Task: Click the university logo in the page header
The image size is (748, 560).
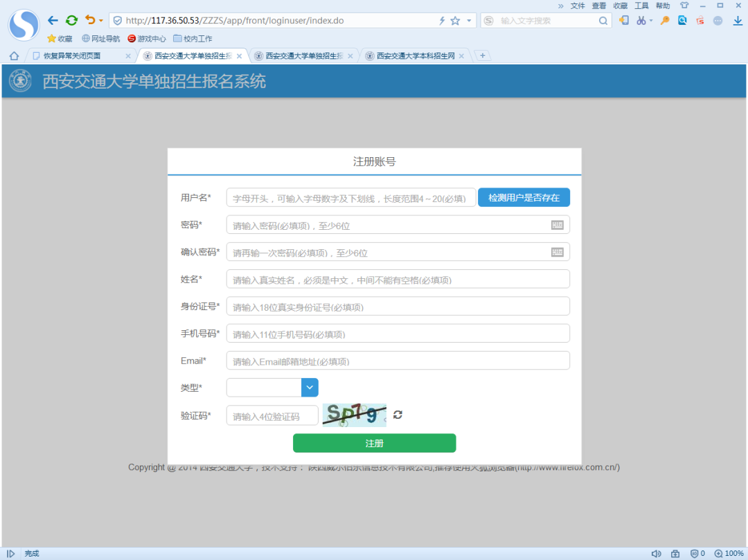Action: pos(20,81)
